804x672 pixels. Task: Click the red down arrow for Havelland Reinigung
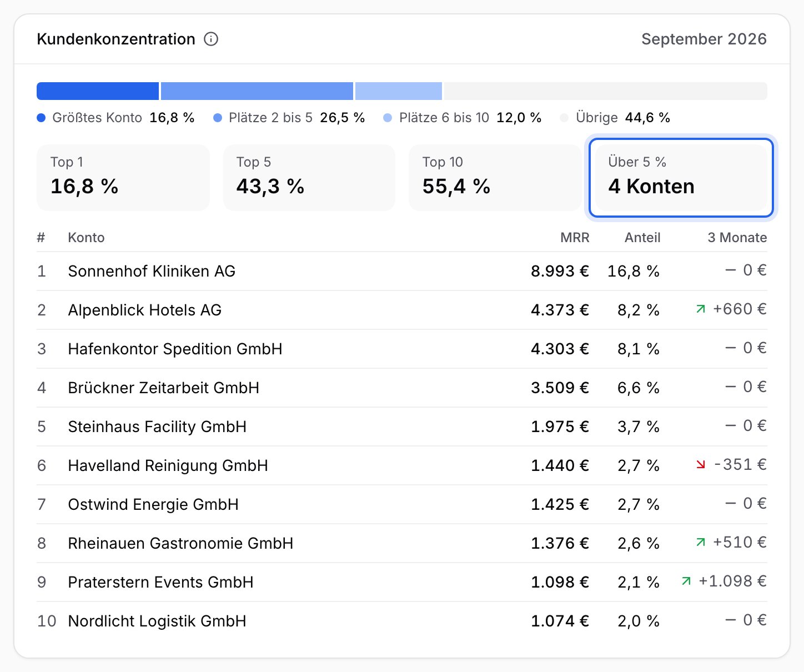click(x=701, y=464)
